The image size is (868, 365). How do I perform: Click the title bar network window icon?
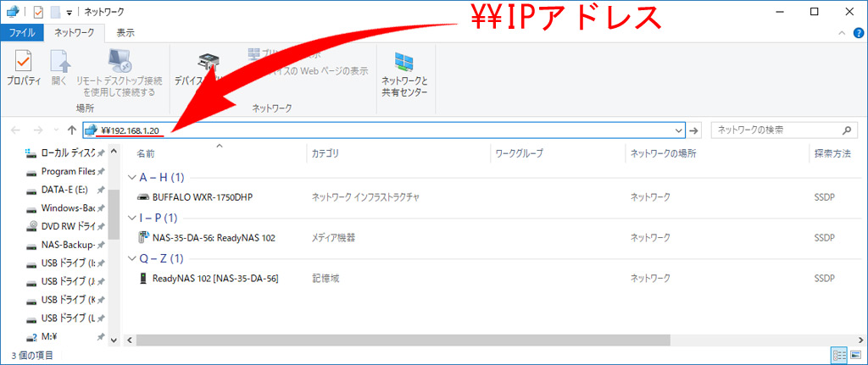click(12, 12)
